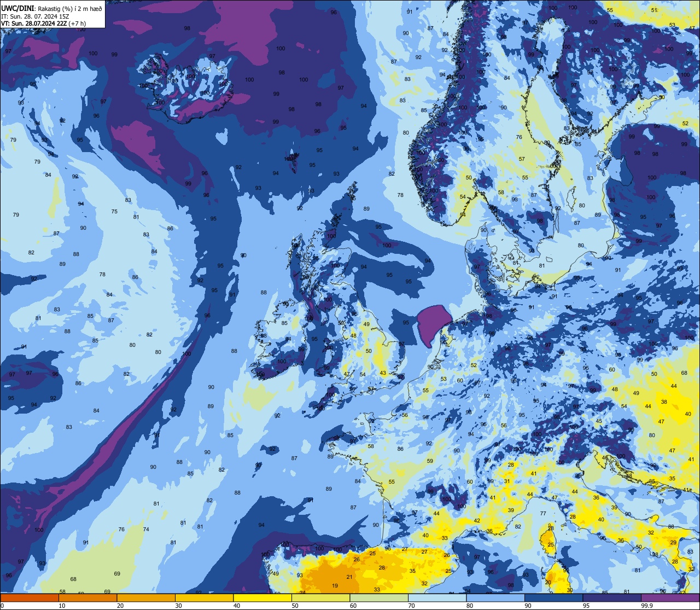Click the legend tick label 95
Image resolution: width=700 pixels, height=610 pixels.
[586, 606]
